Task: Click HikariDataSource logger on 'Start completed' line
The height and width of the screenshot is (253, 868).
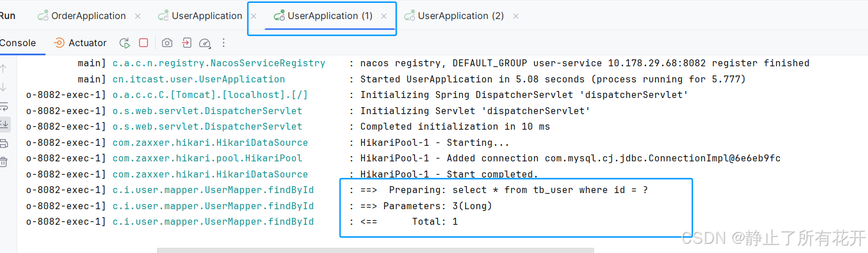Action: point(210,174)
